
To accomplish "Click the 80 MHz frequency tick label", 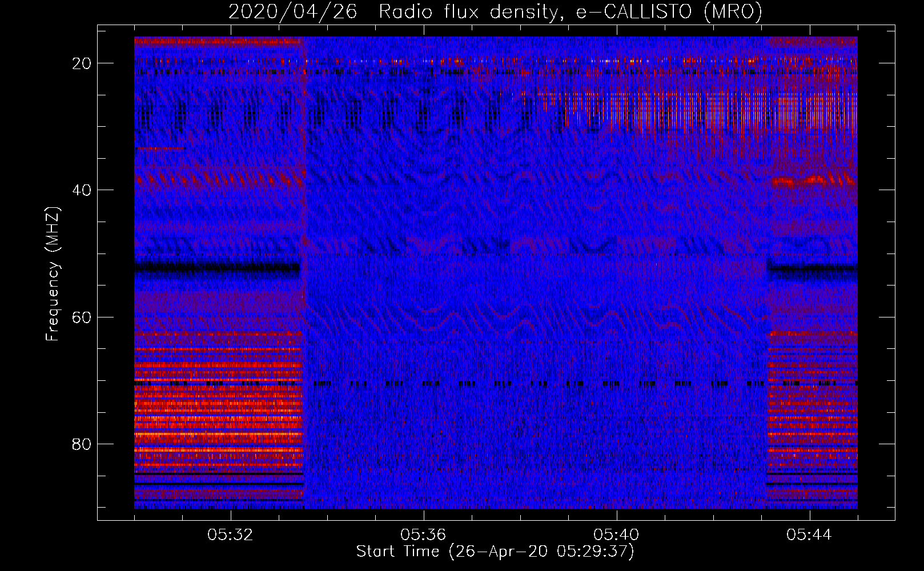I will [82, 444].
